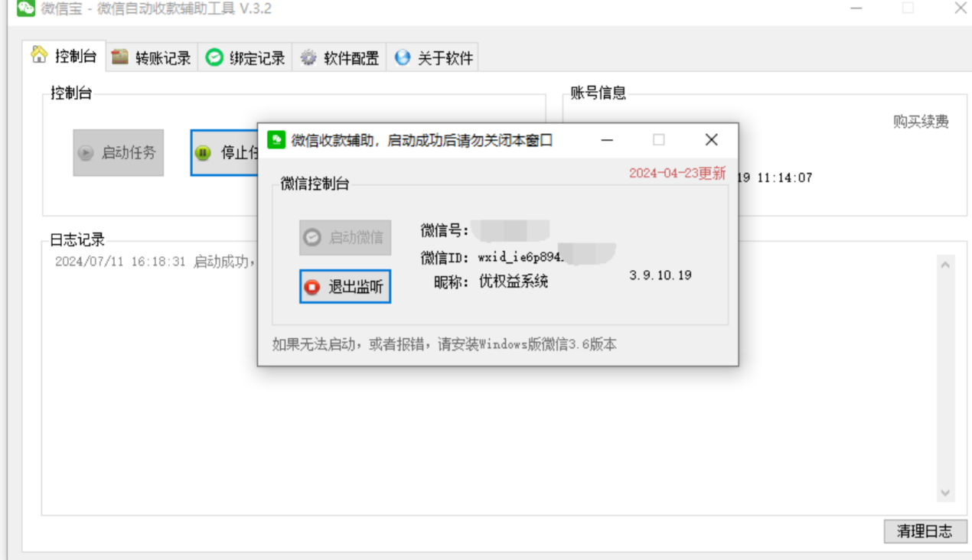Open the 关于软件 tab
This screenshot has width=972, height=560.
(x=432, y=57)
